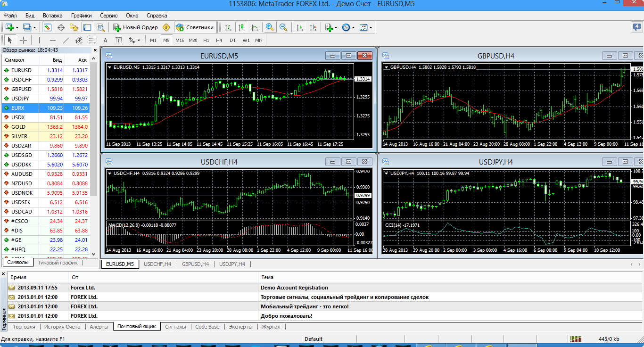Zoom out of the chart
Image resolution: width=644 pixels, height=347 pixels.
[283, 27]
